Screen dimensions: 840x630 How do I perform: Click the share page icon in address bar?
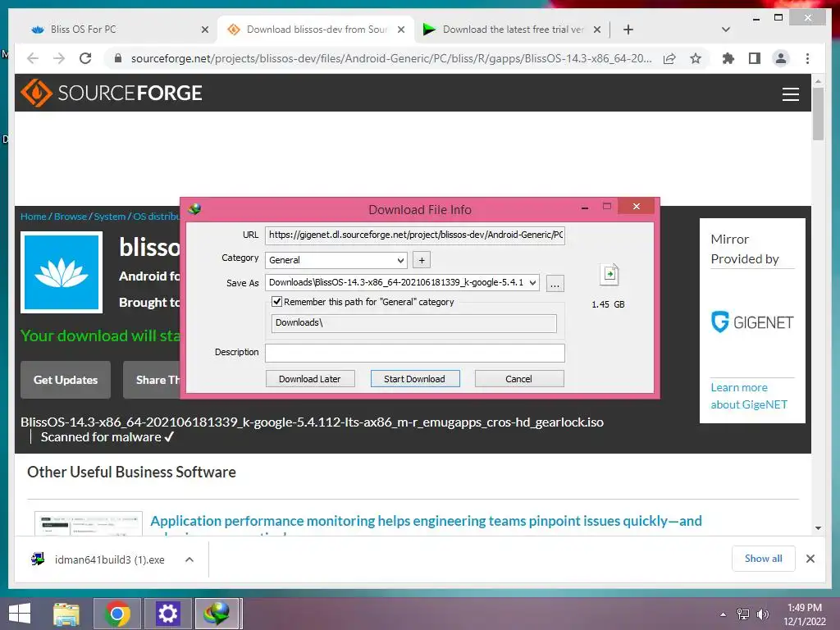(669, 58)
